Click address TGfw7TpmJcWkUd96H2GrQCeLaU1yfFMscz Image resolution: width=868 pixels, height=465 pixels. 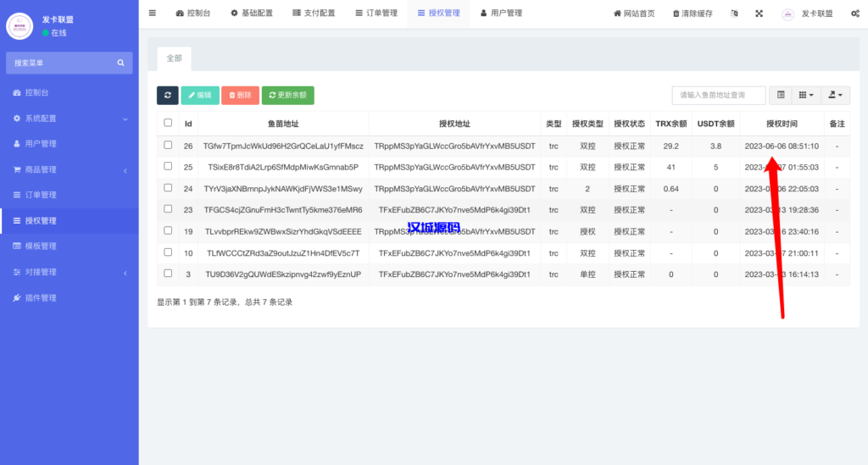(283, 146)
